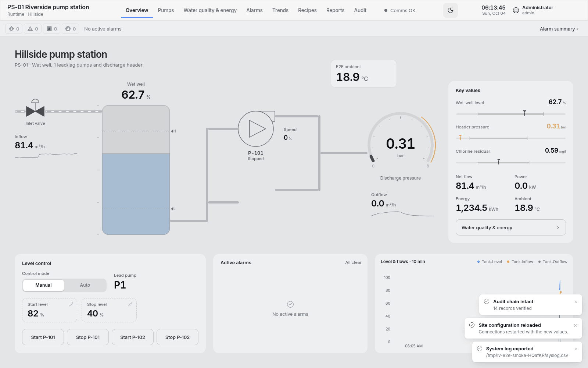This screenshot has width=588, height=368.
Task: Open the Overview tab
Action: click(137, 10)
